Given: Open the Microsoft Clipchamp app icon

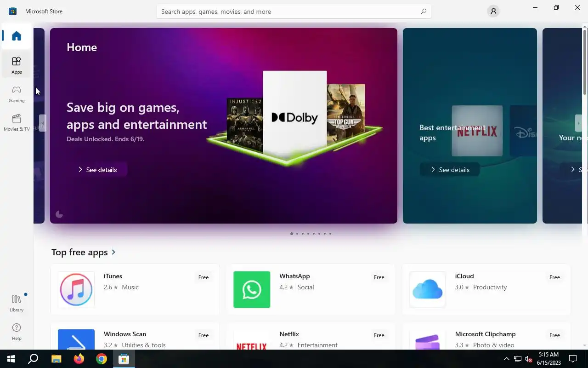Looking at the screenshot, I should [428, 339].
